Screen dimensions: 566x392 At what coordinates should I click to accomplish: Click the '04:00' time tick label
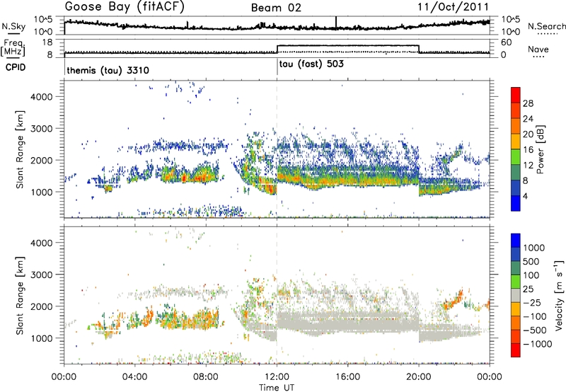pyautogui.click(x=135, y=377)
